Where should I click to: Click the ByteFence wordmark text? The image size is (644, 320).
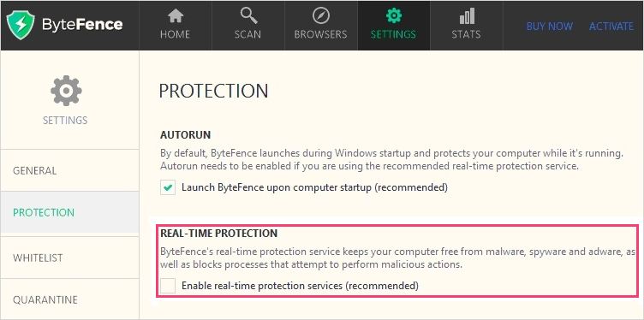(82, 25)
